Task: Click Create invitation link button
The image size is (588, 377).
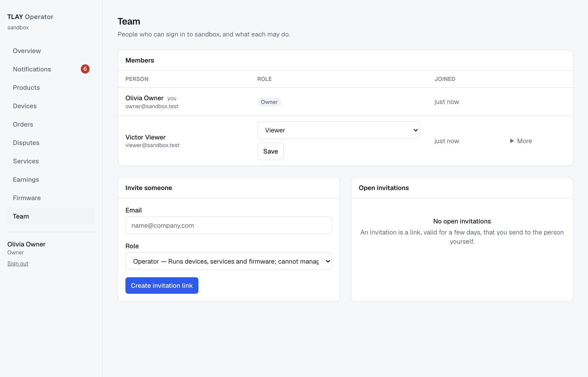Action: (x=162, y=286)
